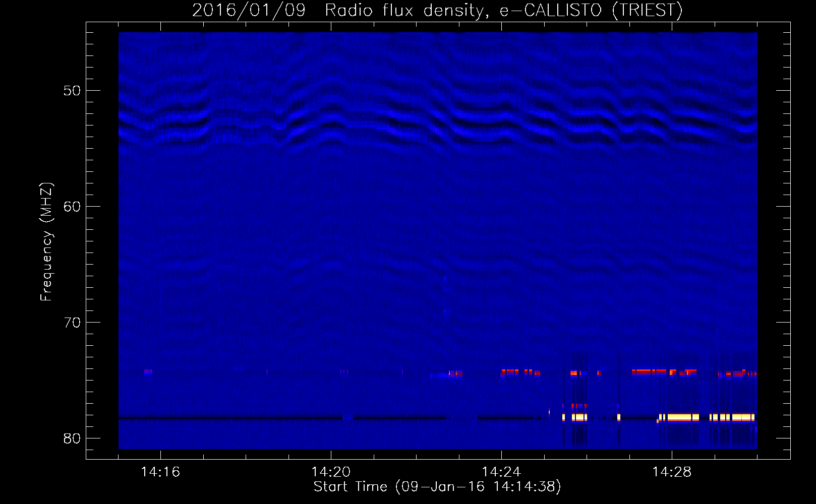Click the 'Start Time (09-Jan-16 14:14:38)' label

coord(437,486)
